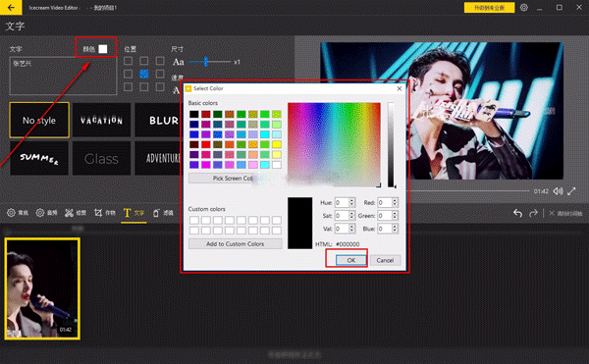589x364 pixels.
Task: Open the general settings tab with gear icon
Action: [x=18, y=213]
